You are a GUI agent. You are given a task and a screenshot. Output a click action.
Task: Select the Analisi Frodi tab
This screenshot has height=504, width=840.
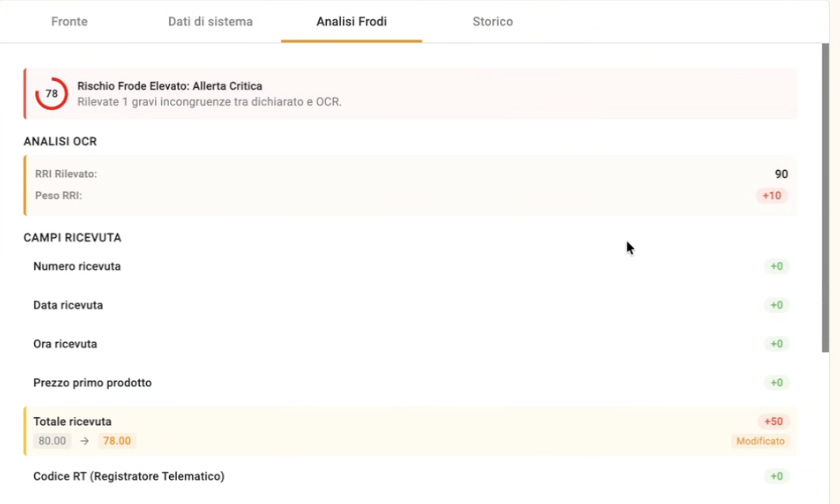click(x=351, y=22)
